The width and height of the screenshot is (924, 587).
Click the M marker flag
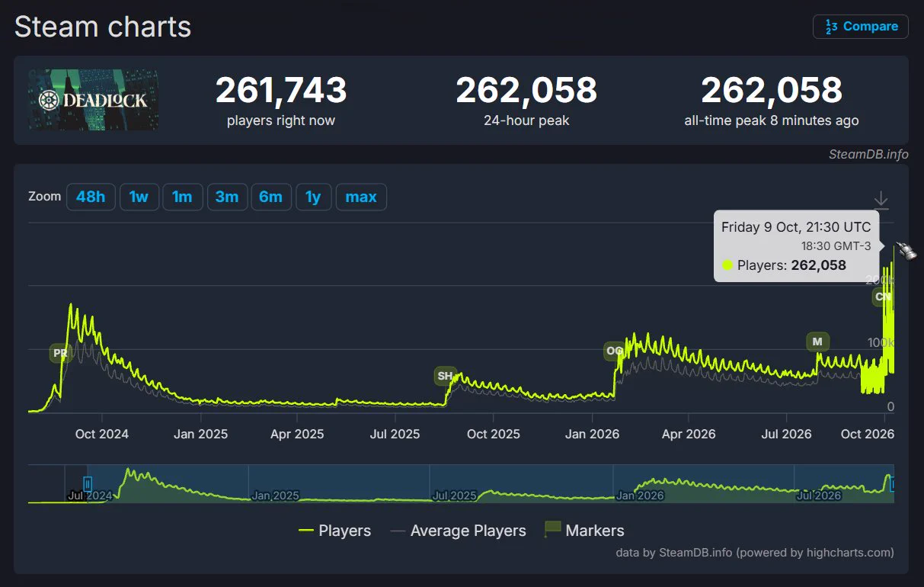pos(817,342)
